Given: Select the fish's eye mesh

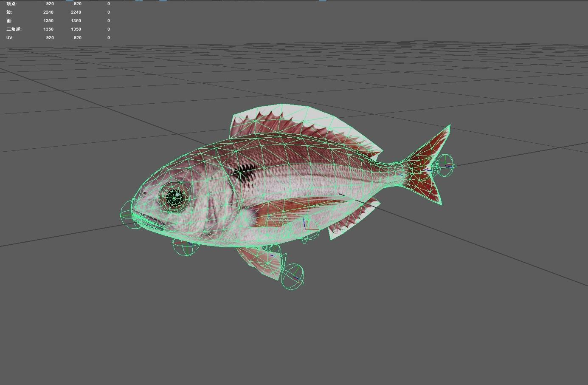Looking at the screenshot, I should coord(174,198).
